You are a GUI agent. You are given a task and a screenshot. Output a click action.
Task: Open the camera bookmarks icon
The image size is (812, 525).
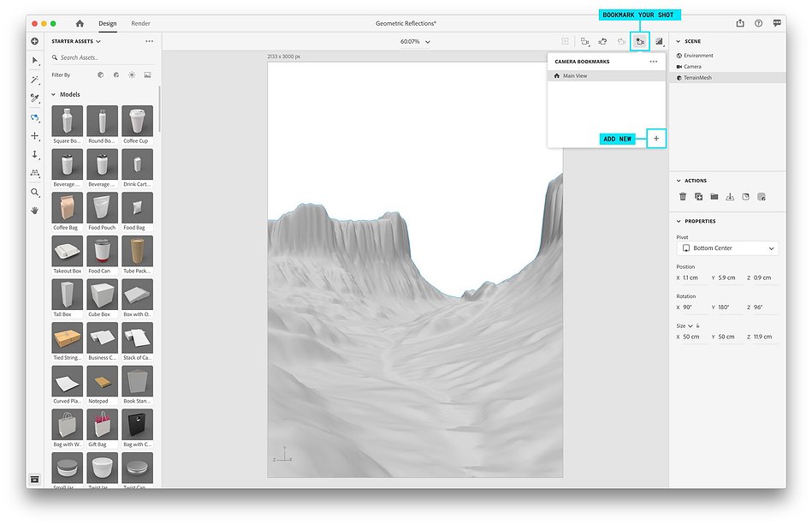pyautogui.click(x=640, y=41)
